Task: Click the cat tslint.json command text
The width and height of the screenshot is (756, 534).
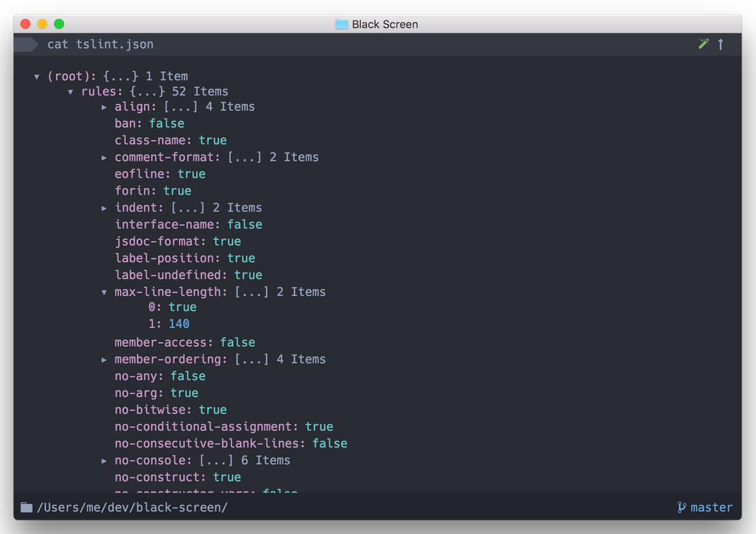Action: [100, 44]
